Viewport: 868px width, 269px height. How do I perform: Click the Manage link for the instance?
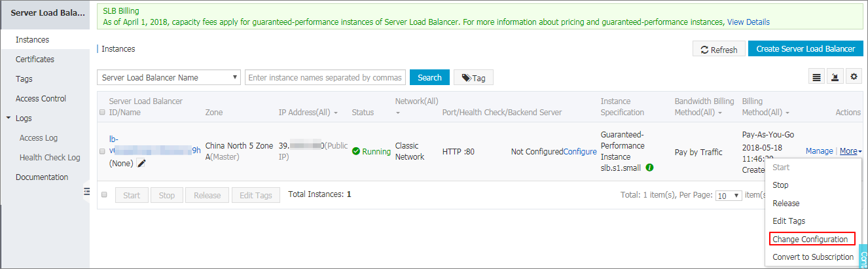(819, 151)
